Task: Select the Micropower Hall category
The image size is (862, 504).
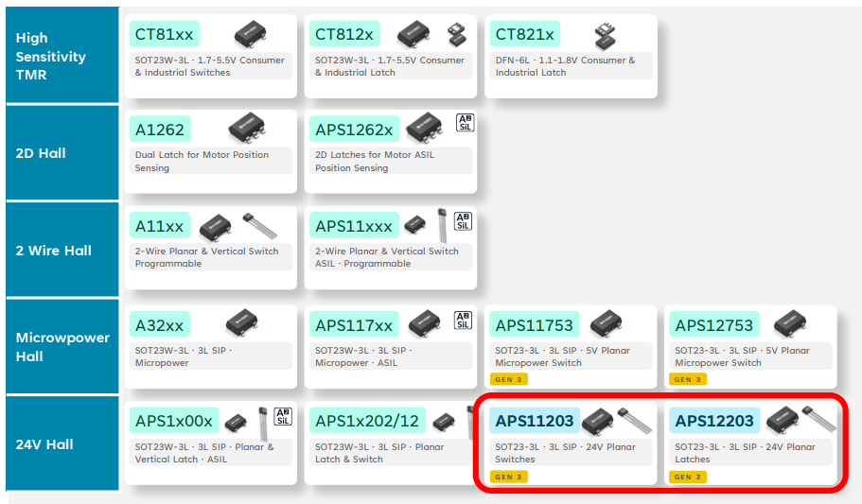Action: point(62,346)
